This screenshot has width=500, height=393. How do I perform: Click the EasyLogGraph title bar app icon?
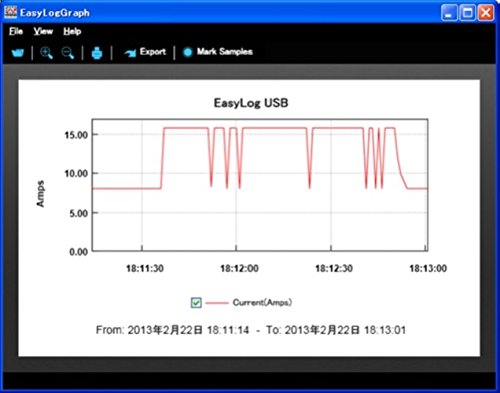pyautogui.click(x=11, y=12)
